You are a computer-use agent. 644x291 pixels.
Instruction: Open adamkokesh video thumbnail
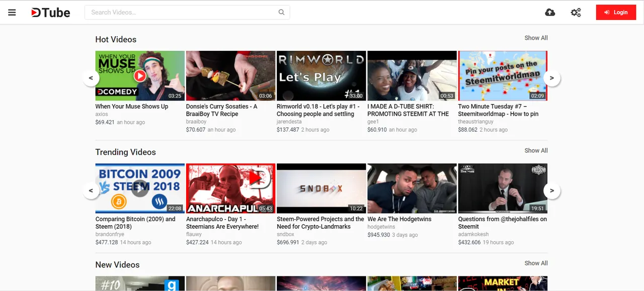click(x=503, y=188)
